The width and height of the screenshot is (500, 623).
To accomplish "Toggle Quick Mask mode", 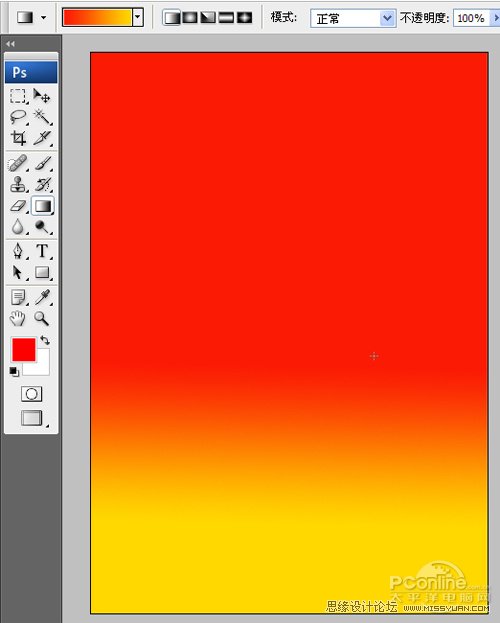I will point(31,394).
